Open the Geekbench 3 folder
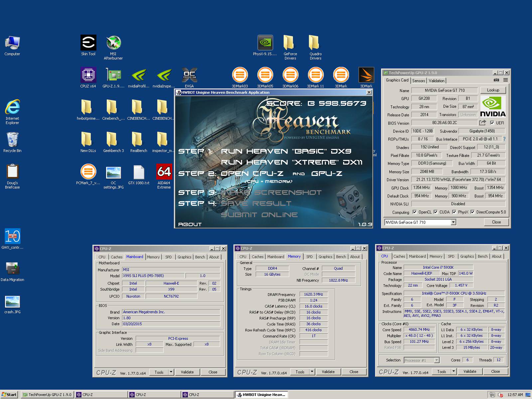Viewport: 532px width, 399px height. (113, 142)
